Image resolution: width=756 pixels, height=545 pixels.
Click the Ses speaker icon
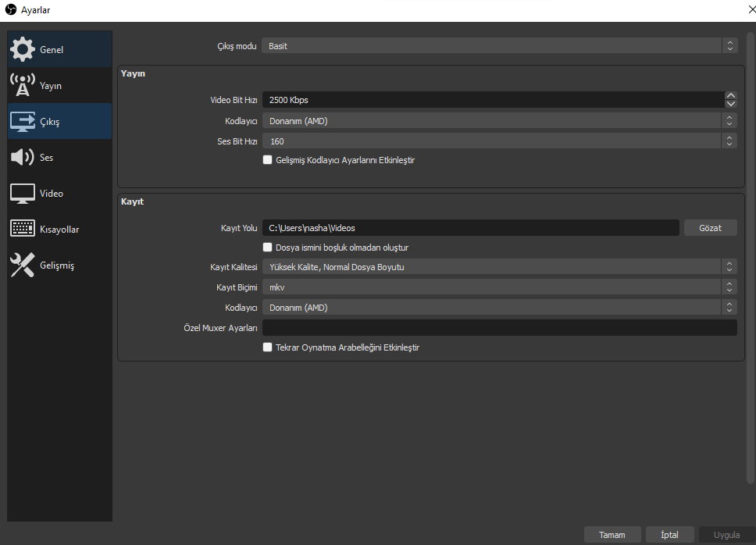click(x=22, y=157)
